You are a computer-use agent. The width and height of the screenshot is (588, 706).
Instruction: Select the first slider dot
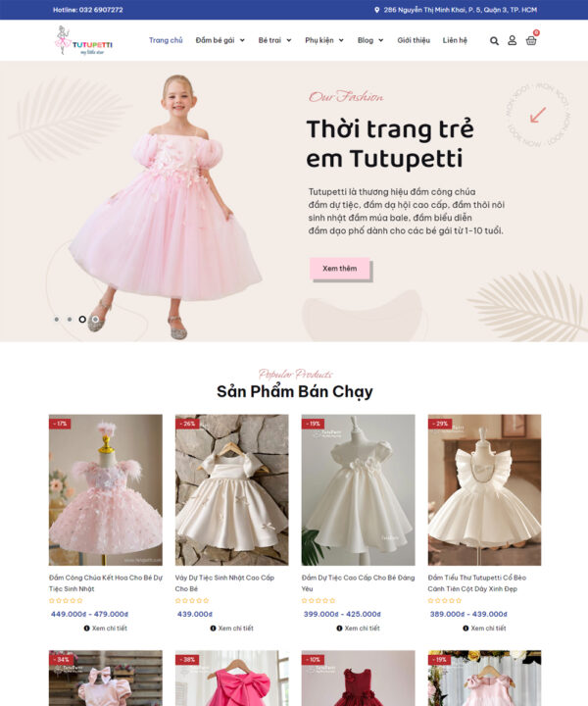[56, 320]
